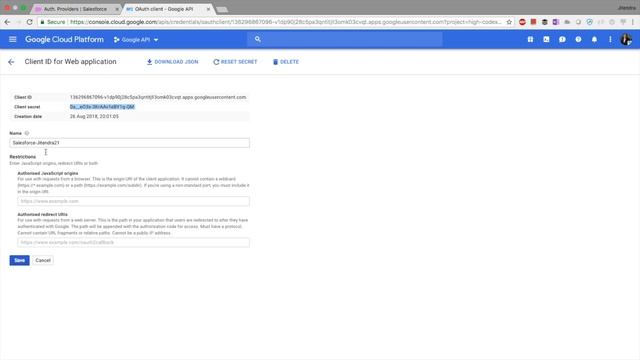Open the help question mark icon
This screenshot has width=640, height=360.
578,39
